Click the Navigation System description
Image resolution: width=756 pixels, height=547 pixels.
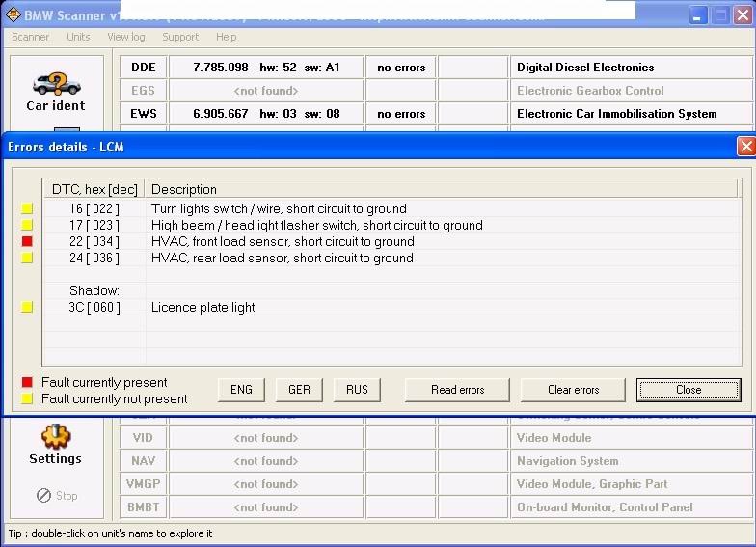[567, 461]
